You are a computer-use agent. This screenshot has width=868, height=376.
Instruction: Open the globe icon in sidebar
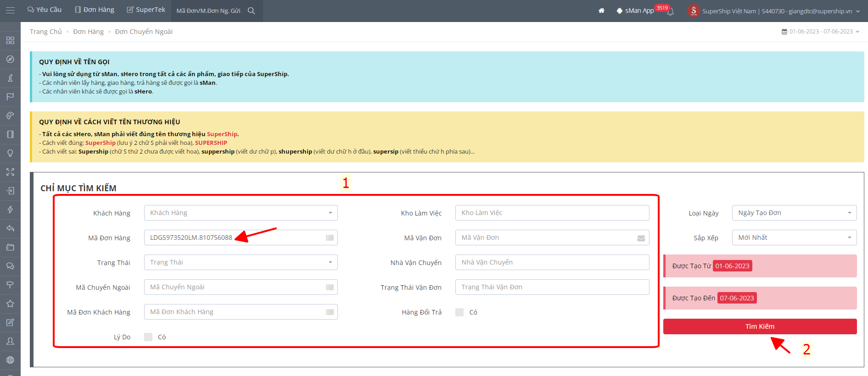(x=10, y=360)
